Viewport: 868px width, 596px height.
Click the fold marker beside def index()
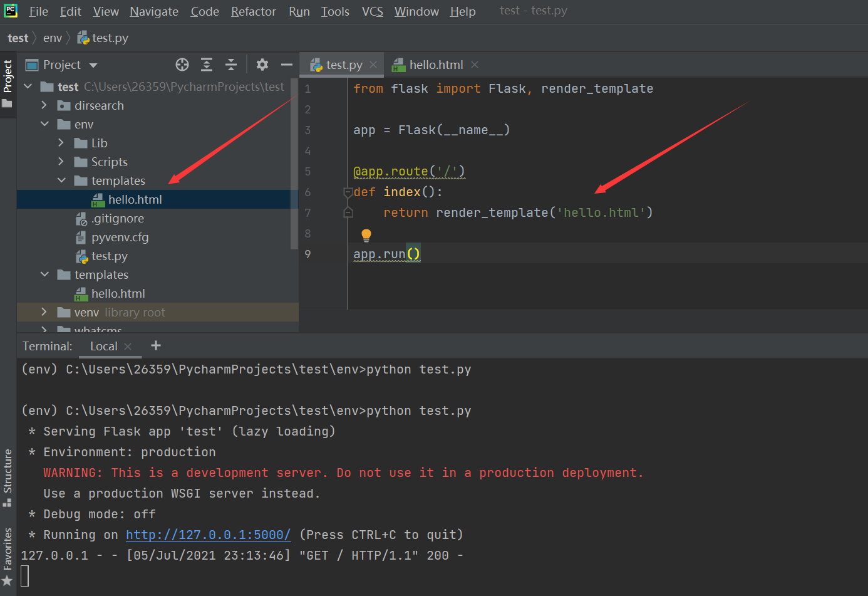point(348,192)
